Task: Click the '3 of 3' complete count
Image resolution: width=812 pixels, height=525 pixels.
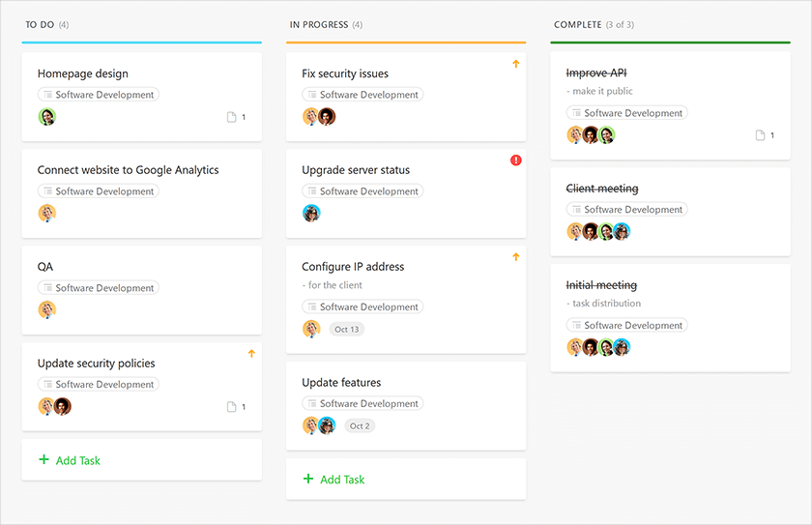Action: (x=620, y=25)
